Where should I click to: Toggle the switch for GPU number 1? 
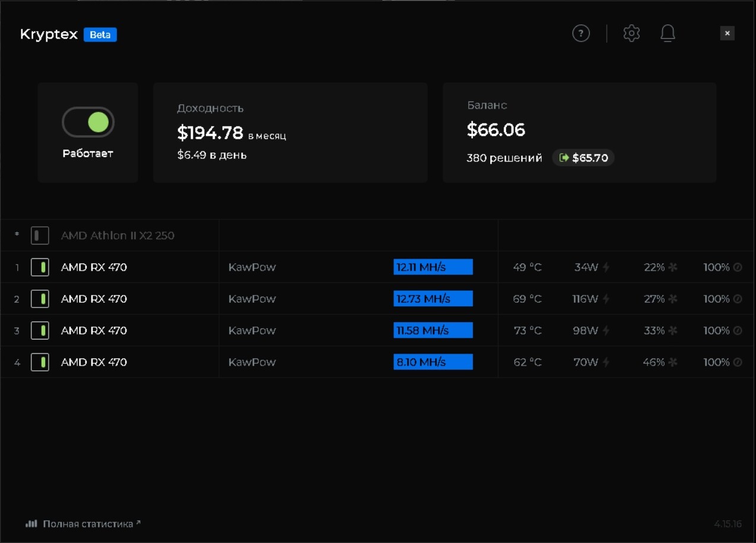(x=40, y=267)
